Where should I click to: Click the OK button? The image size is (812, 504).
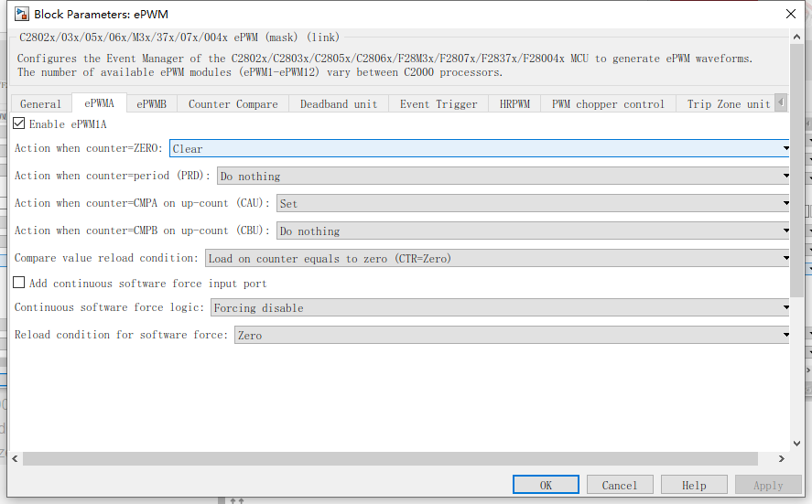point(546,485)
